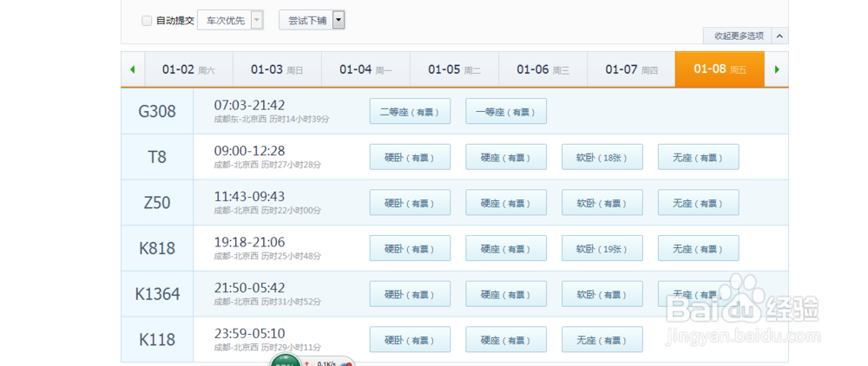Viewport: 868px width, 366px height.
Task: Choose 无座 for train K818
Action: click(699, 248)
